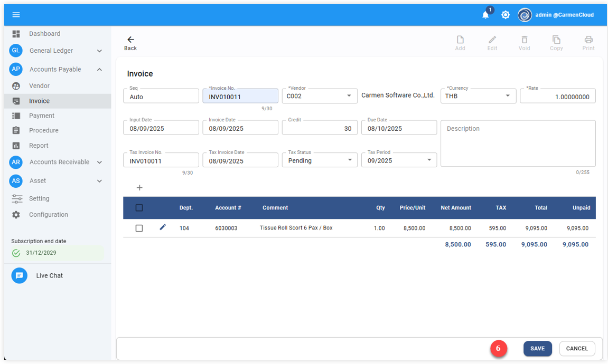Click the Back arrow
The height and width of the screenshot is (364, 608).
(x=130, y=40)
